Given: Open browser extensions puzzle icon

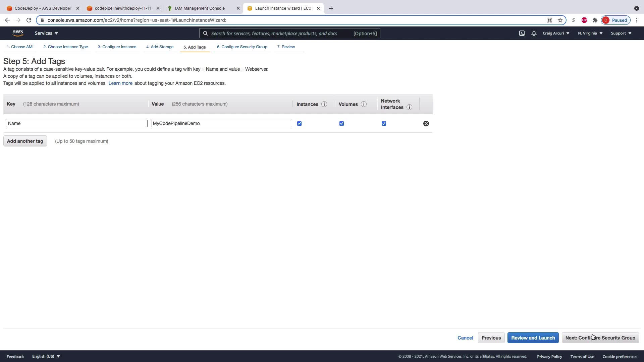Looking at the screenshot, I should 595,20.
